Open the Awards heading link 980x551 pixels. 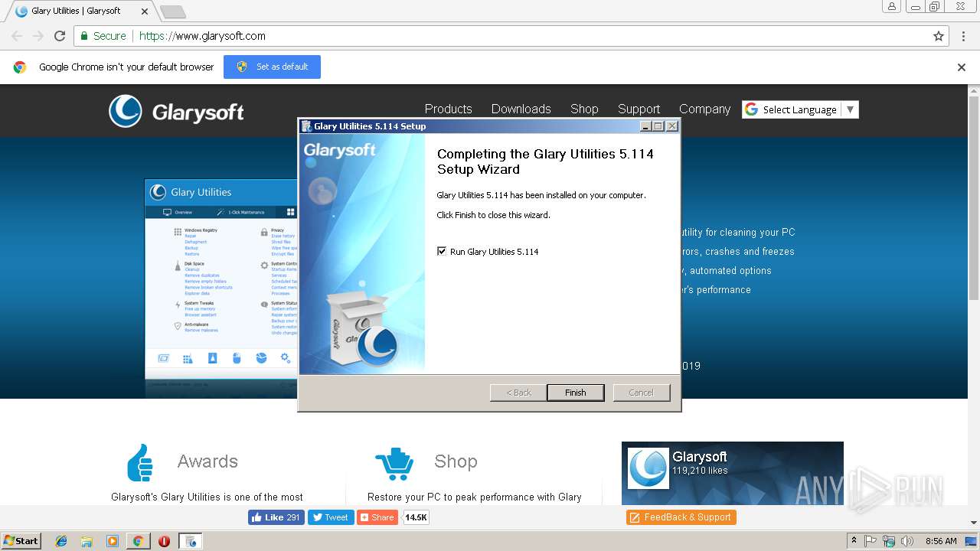[207, 461]
